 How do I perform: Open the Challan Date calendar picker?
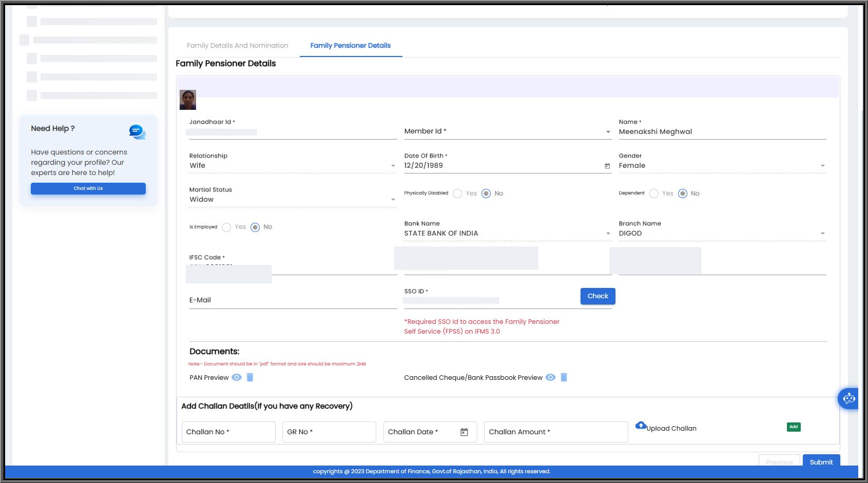pos(464,432)
